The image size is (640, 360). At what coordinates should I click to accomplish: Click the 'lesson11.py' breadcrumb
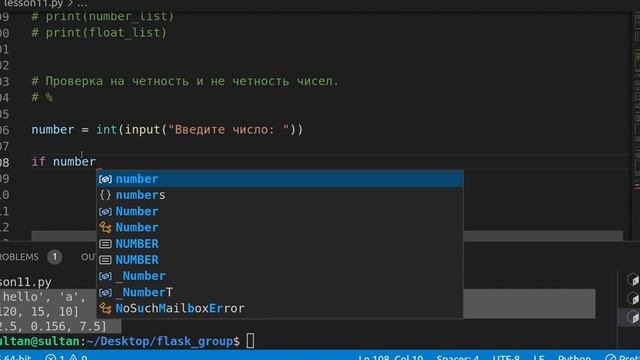[x=32, y=3]
